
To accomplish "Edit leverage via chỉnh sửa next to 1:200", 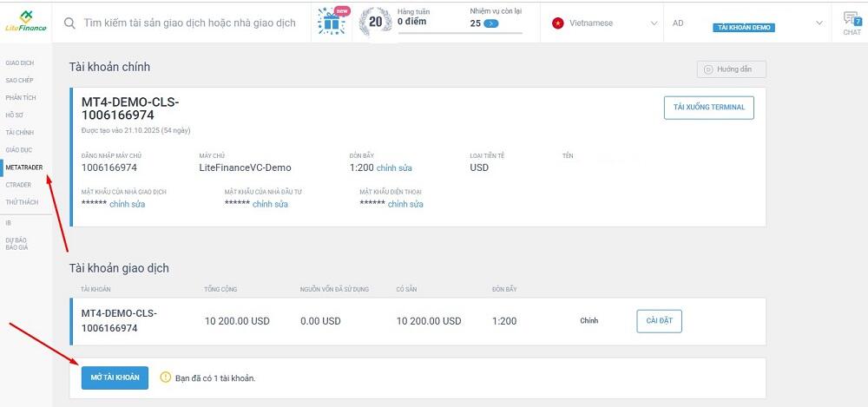I will tap(393, 167).
